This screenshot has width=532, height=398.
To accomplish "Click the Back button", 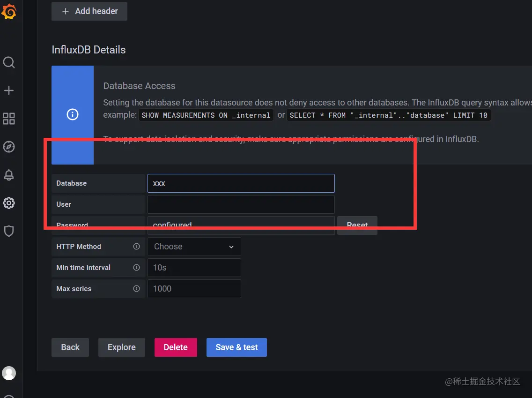I will (x=70, y=347).
